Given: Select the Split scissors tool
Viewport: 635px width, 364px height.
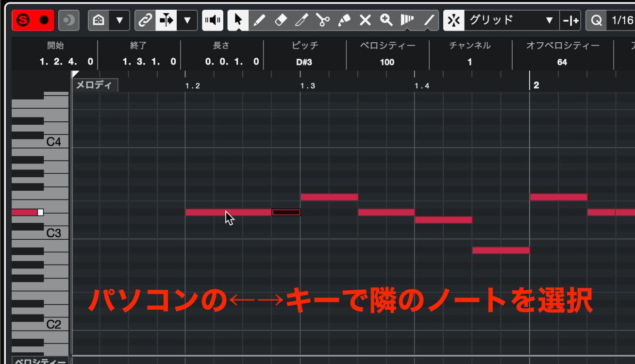Looking at the screenshot, I should [x=323, y=20].
